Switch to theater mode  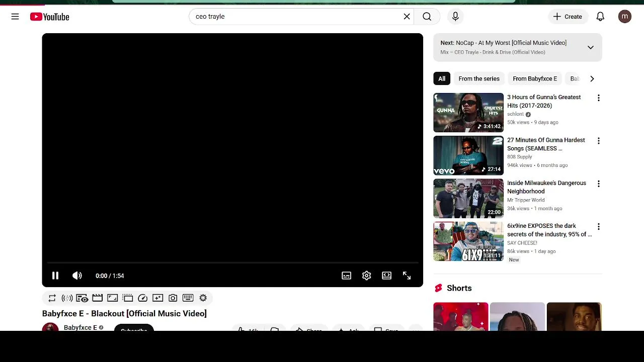(386, 276)
